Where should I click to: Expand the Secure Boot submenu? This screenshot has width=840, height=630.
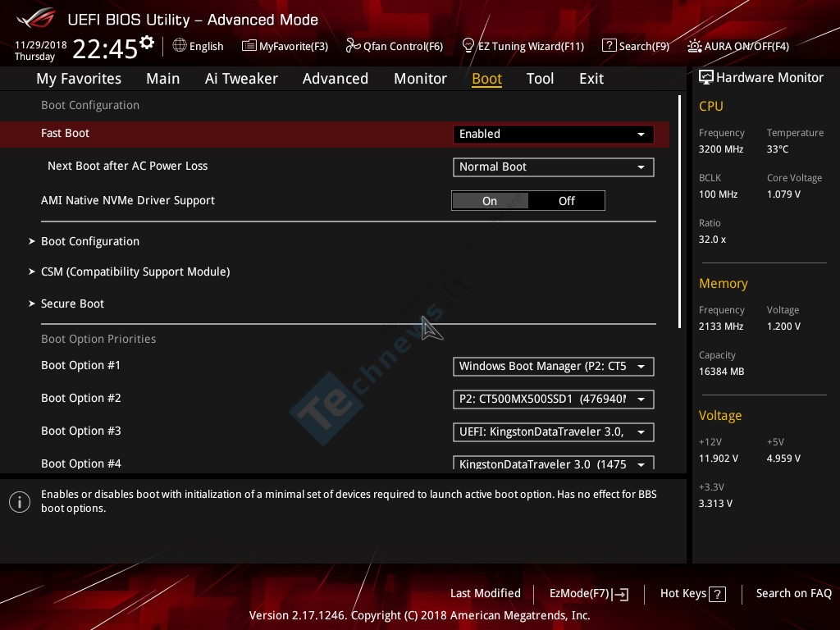coord(72,304)
